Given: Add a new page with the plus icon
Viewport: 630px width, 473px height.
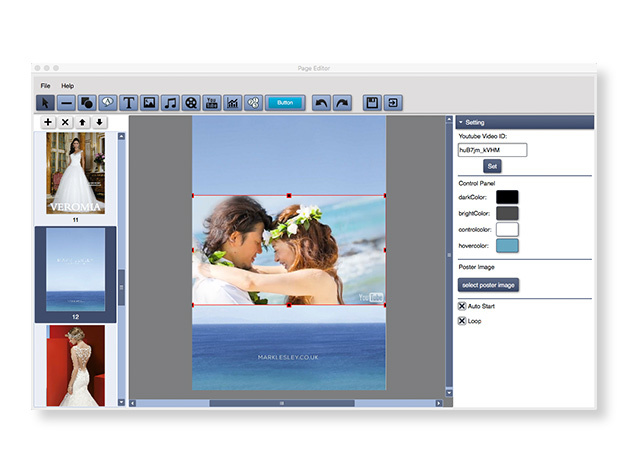Looking at the screenshot, I should [48, 122].
